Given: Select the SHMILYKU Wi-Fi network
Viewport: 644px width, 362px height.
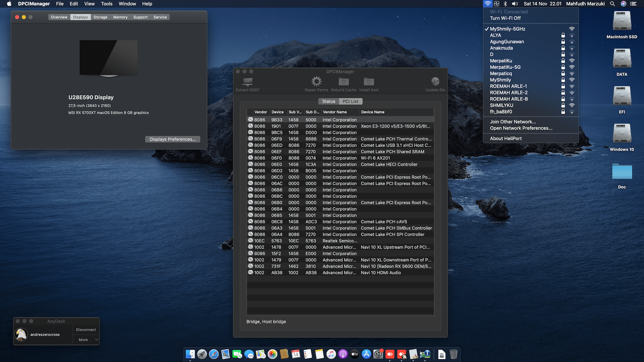Looking at the screenshot, I should [531, 105].
